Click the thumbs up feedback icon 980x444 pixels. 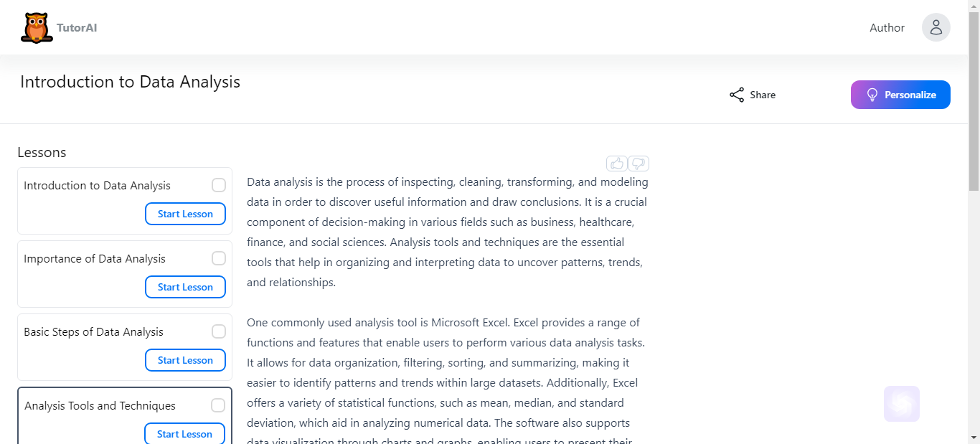tap(616, 164)
